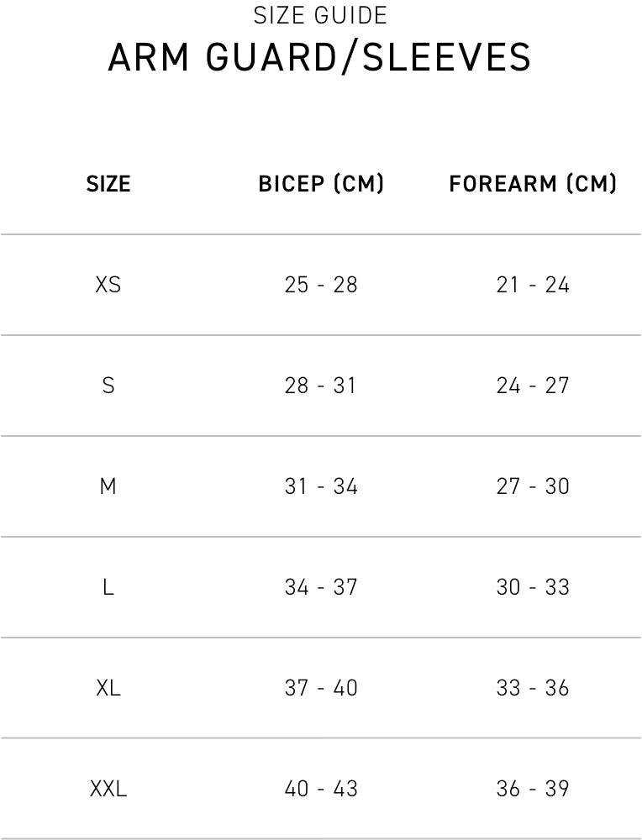Click the SIZE GUIDE heading text

point(320,15)
